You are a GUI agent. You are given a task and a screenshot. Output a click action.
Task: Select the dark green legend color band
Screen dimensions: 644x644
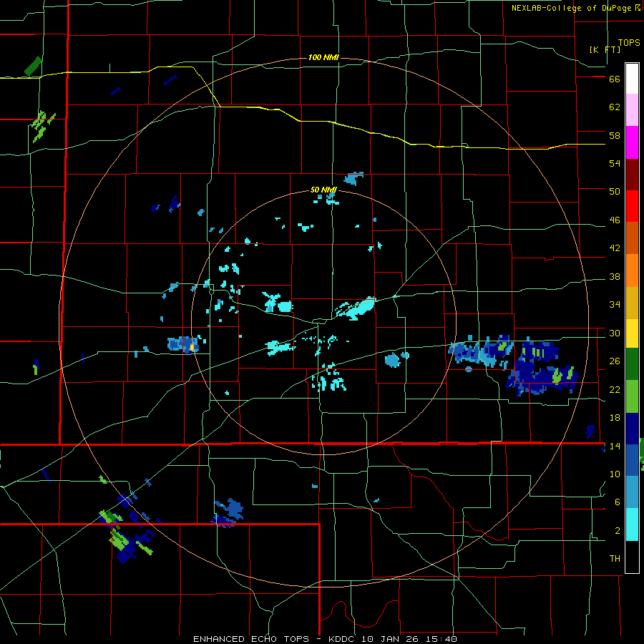632,364
